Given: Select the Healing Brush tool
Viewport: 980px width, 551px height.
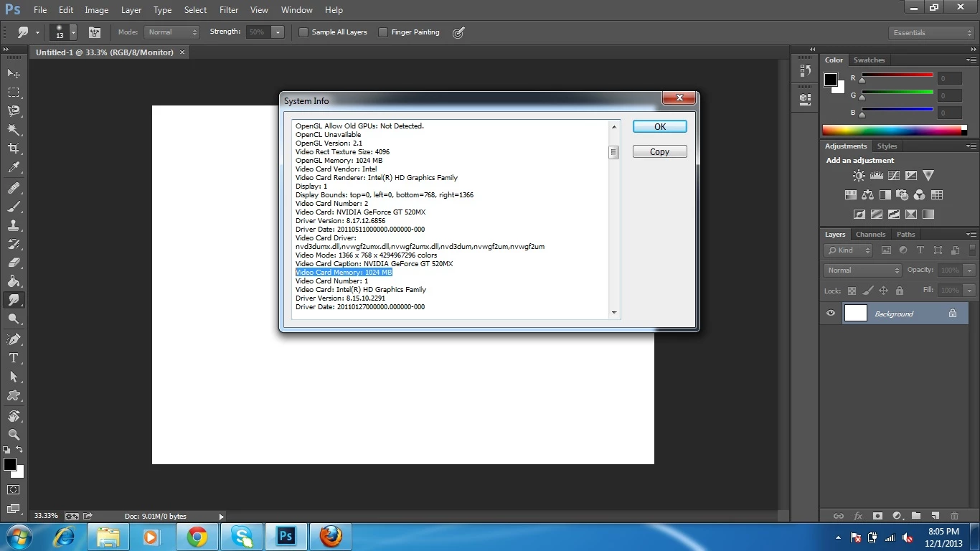Looking at the screenshot, I should point(14,188).
